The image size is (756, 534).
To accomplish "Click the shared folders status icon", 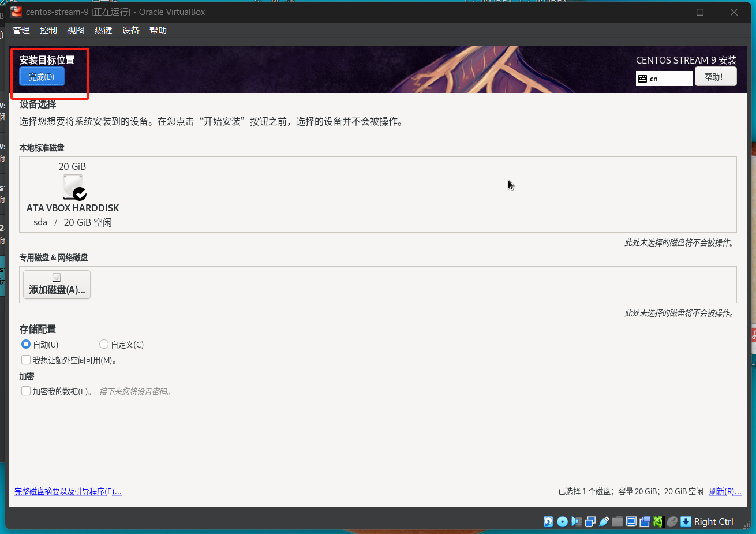I will (x=617, y=522).
